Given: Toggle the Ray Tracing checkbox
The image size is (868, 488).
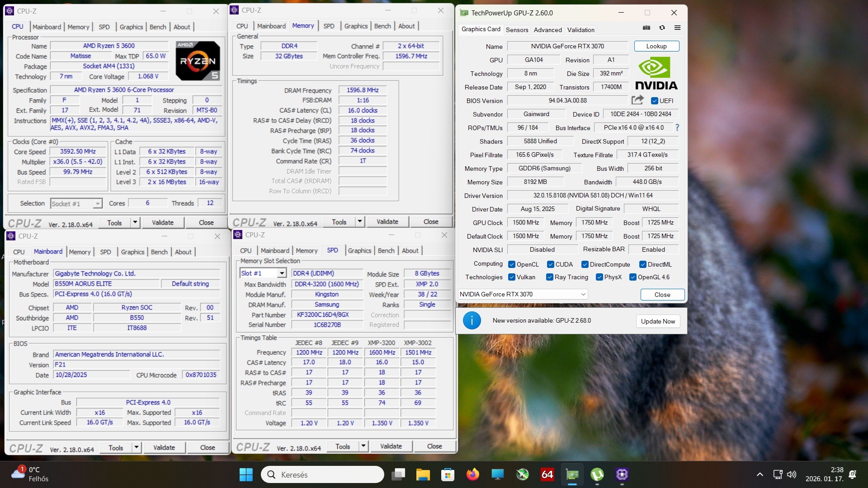Looking at the screenshot, I should (549, 277).
